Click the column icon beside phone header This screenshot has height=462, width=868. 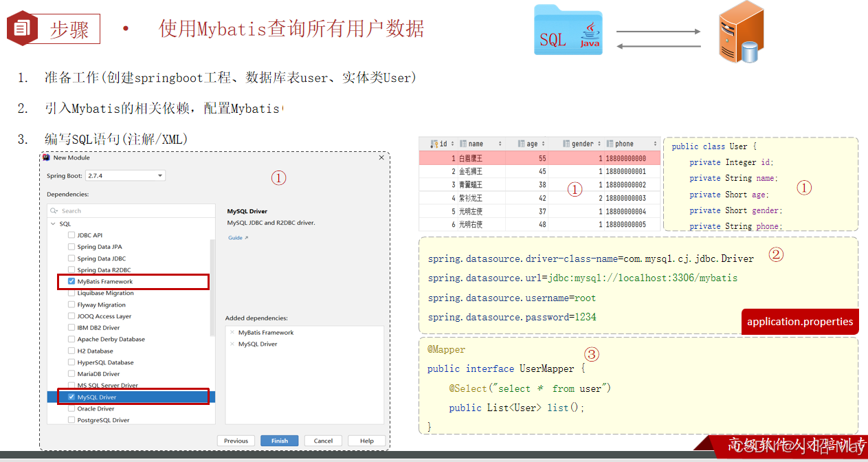610,144
